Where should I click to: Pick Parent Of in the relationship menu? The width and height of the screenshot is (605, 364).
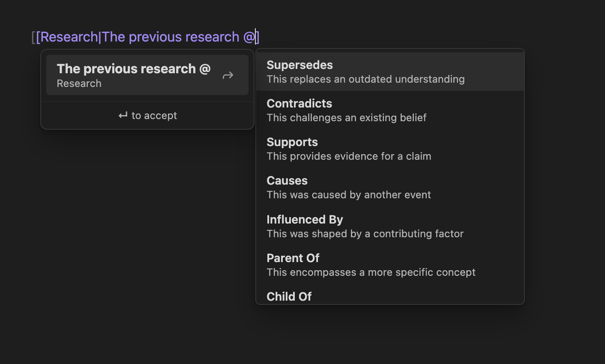(293, 258)
